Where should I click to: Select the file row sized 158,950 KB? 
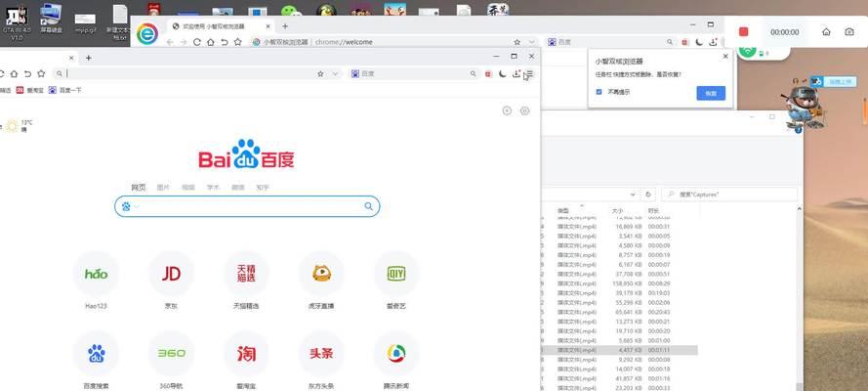point(619,283)
